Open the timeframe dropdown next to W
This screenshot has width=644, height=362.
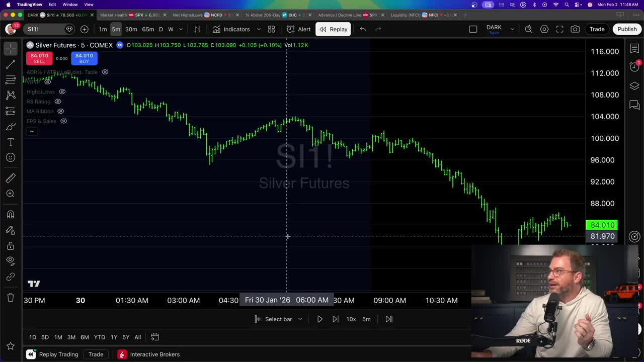pos(181,29)
